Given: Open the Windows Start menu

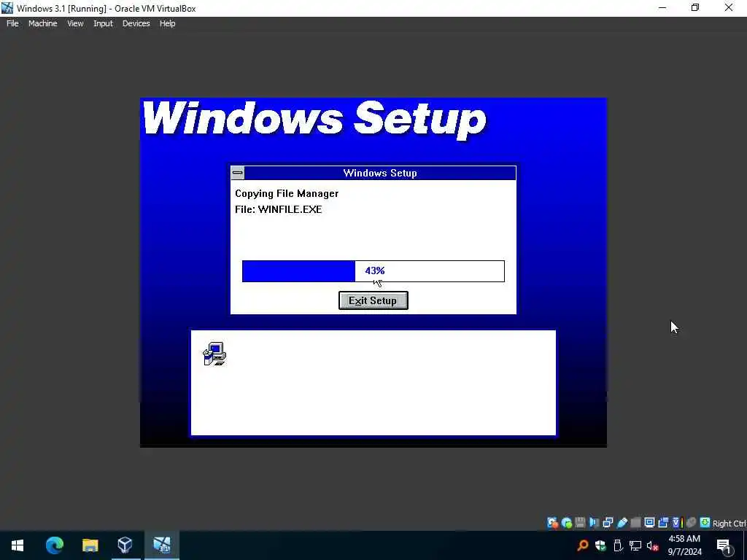Looking at the screenshot, I should coord(18,545).
